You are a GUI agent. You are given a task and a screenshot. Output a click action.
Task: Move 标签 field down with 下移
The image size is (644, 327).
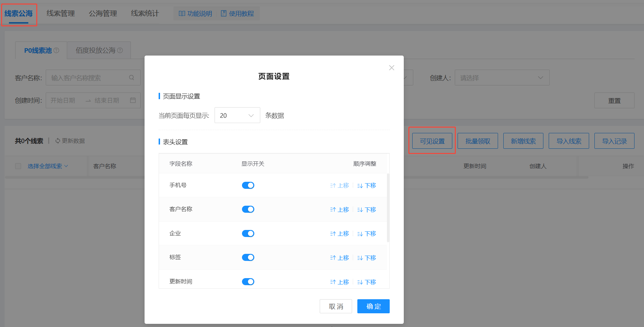[x=367, y=258]
